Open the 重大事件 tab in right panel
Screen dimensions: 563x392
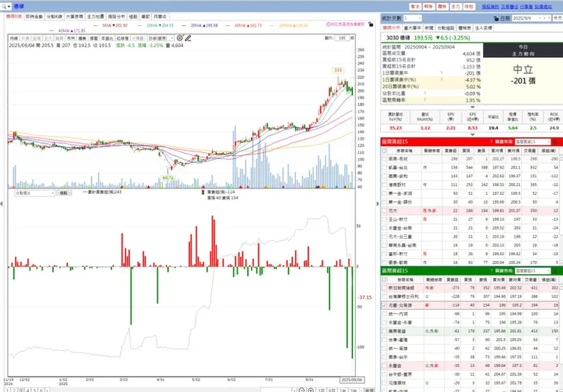pos(412,28)
